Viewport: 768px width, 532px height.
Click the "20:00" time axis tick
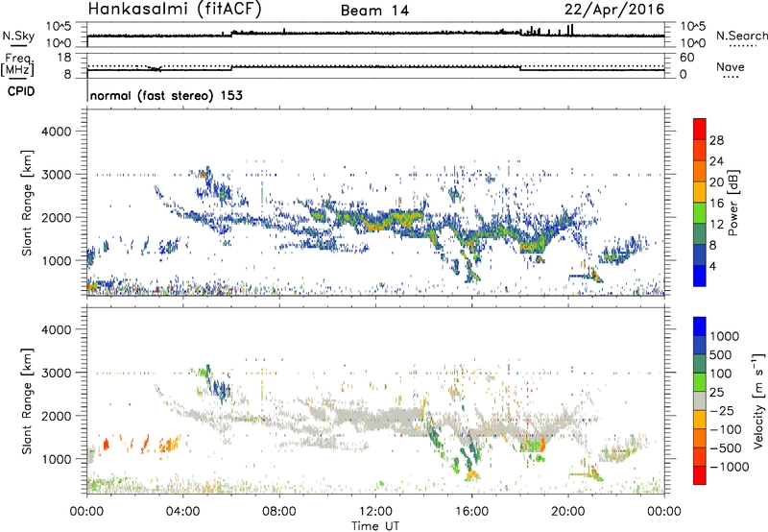point(568,512)
